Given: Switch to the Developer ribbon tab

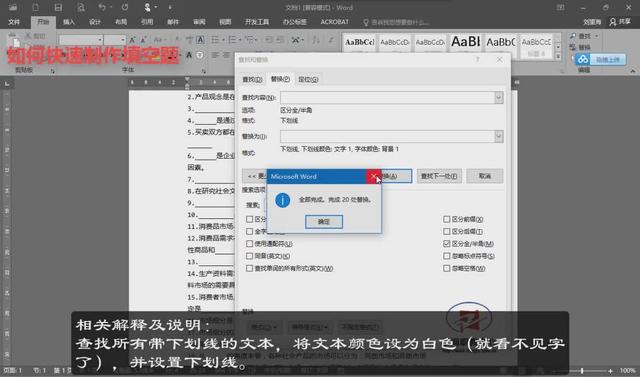Looking at the screenshot, I should (257, 22).
